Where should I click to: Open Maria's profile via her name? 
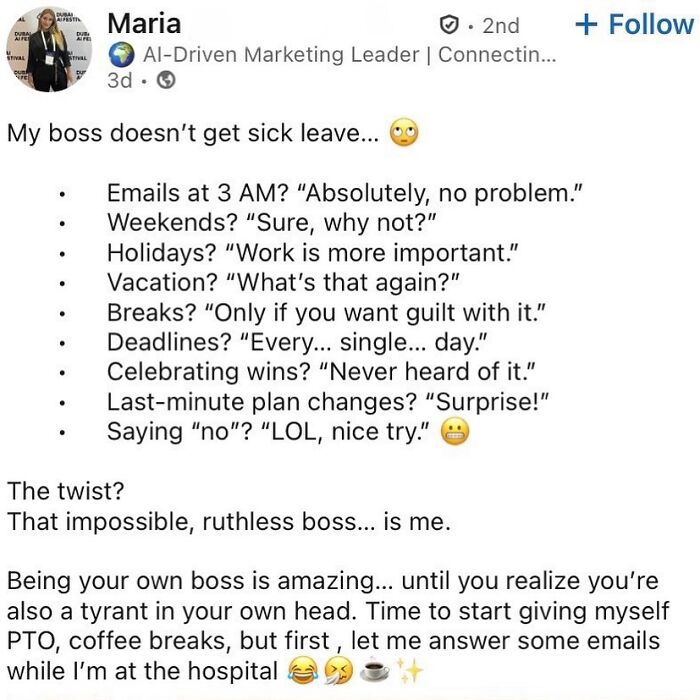point(144,24)
